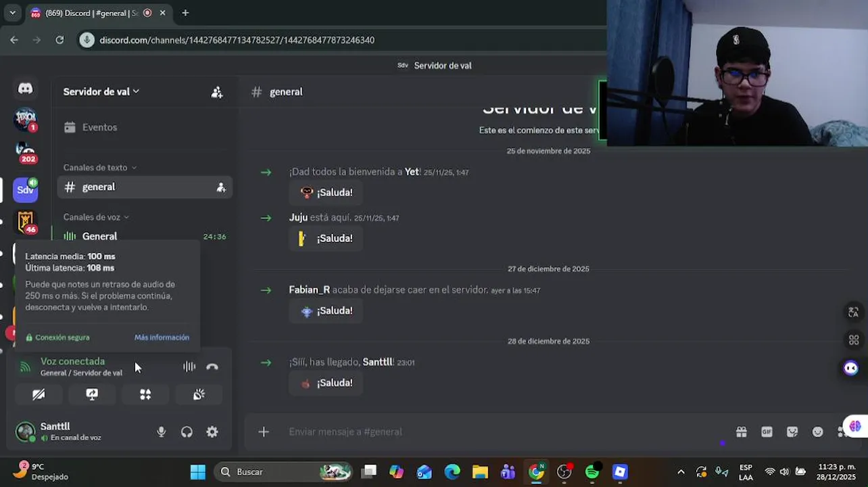This screenshot has width=868, height=487.
Task: Click ¡Saluda! button under Yet welcome
Action: click(326, 193)
